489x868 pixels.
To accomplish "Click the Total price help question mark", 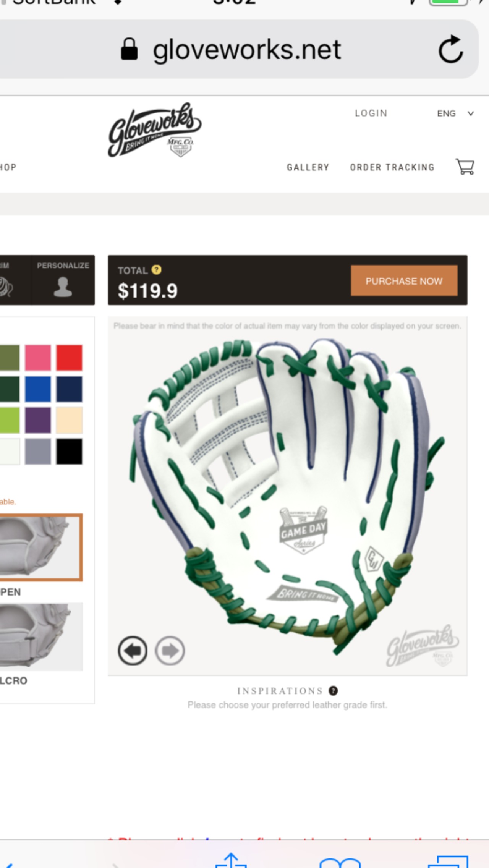I will pyautogui.click(x=156, y=270).
